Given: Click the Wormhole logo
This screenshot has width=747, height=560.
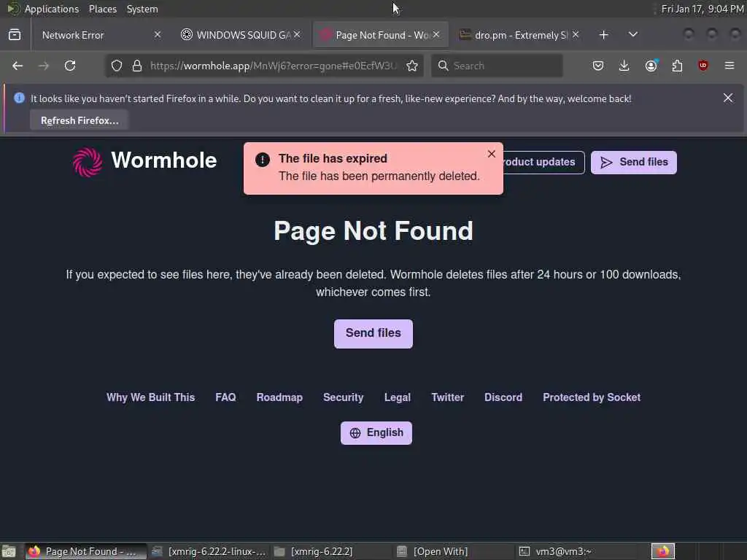Looking at the screenshot, I should click(x=145, y=161).
